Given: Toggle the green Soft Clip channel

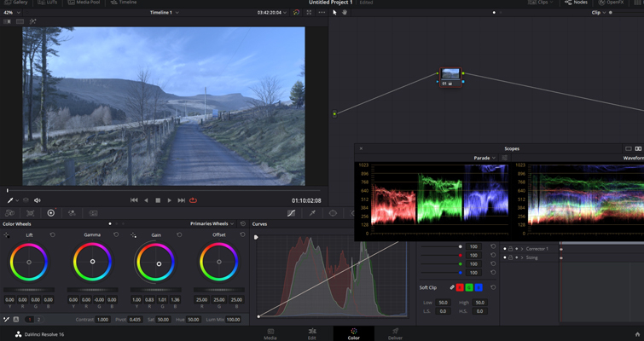Looking at the screenshot, I should click(469, 287).
